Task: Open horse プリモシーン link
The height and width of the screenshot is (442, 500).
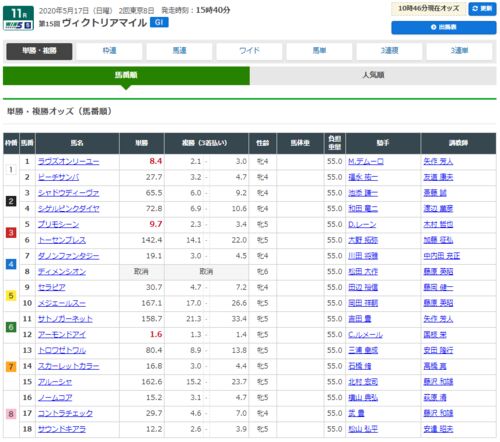Action: point(58,224)
